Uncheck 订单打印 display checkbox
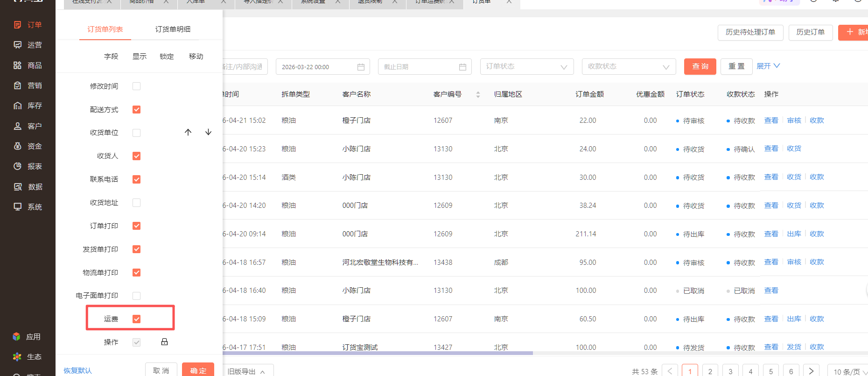Image resolution: width=868 pixels, height=376 pixels. [136, 226]
